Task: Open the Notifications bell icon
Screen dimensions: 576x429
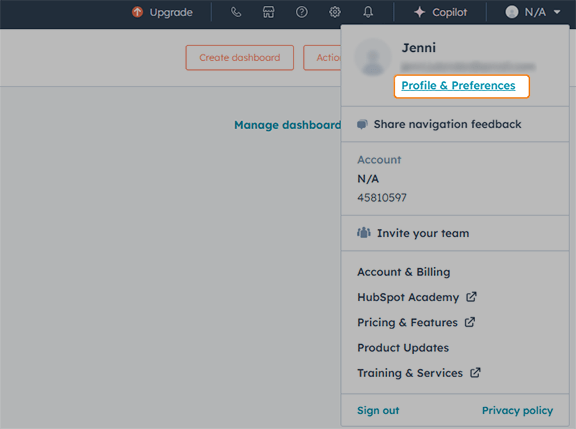Action: (x=368, y=12)
